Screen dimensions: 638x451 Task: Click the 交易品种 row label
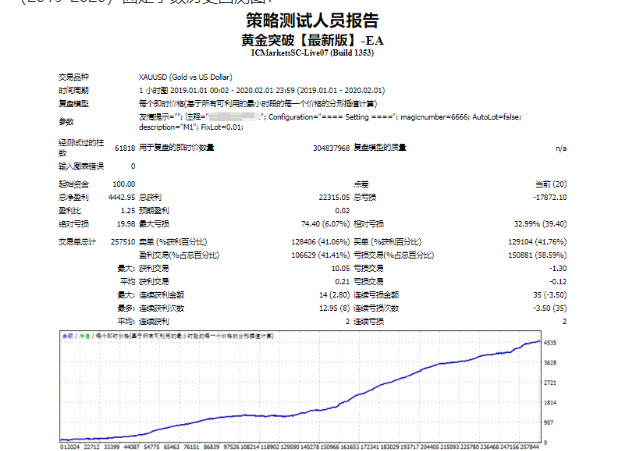pyautogui.click(x=74, y=77)
